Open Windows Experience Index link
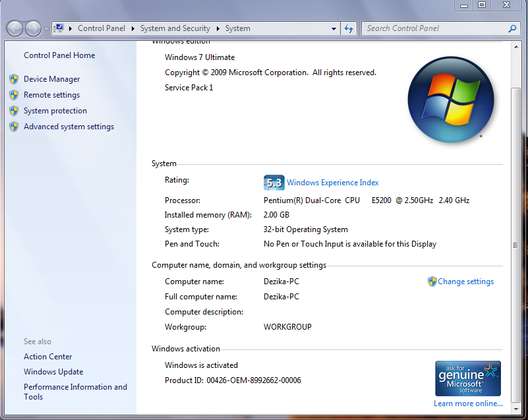The width and height of the screenshot is (528, 420). tap(333, 183)
